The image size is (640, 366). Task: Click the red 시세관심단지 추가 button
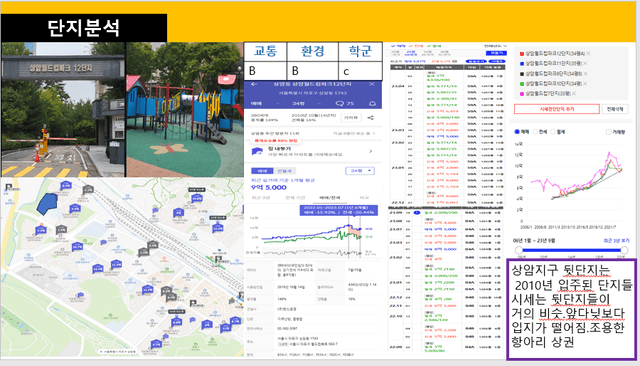(x=557, y=109)
